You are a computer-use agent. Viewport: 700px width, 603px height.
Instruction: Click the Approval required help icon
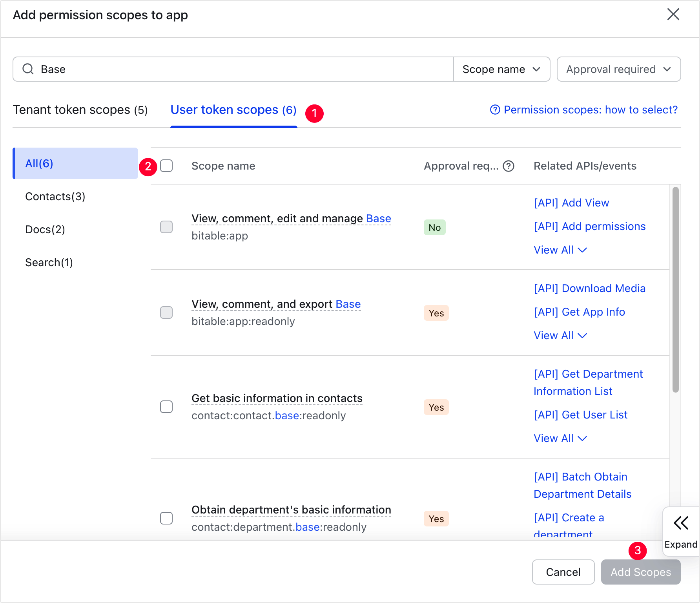[x=509, y=166]
